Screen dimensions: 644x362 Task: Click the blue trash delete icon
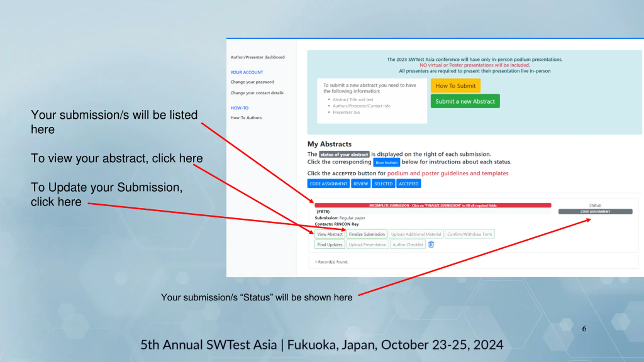[431, 244]
